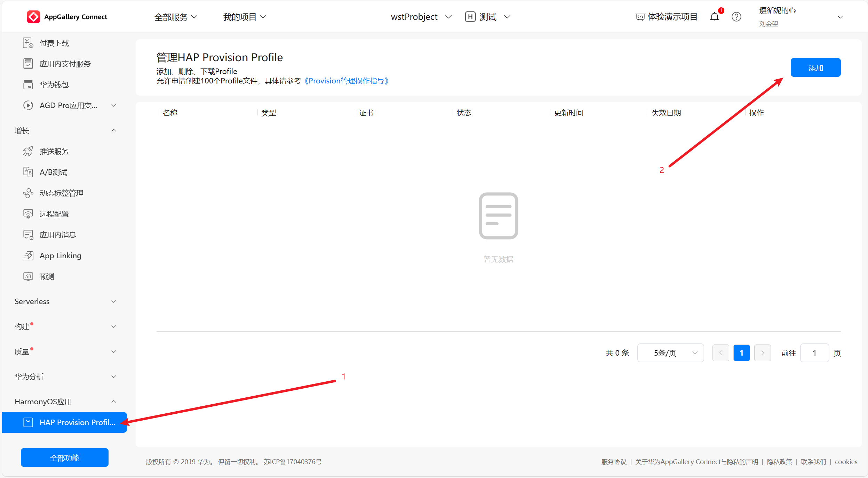Click the HAP Provision Profile icon
The height and width of the screenshot is (478, 868).
pos(28,422)
